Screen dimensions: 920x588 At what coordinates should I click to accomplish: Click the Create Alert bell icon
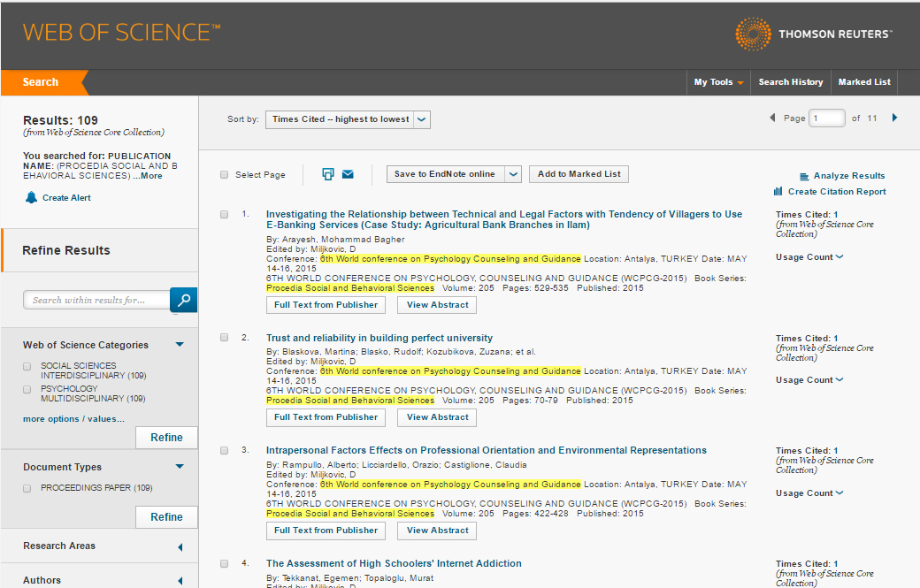tap(31, 197)
